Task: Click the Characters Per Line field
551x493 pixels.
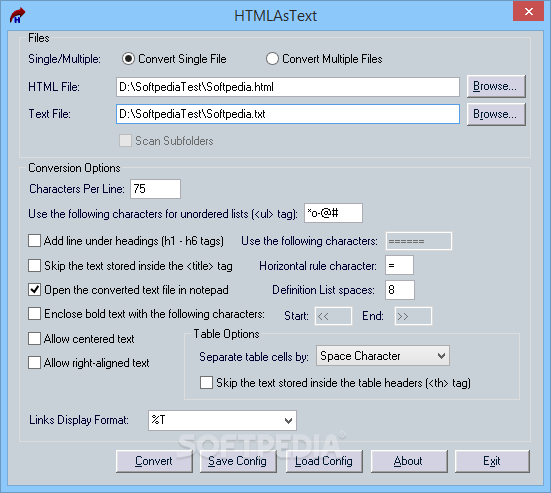Action: [x=155, y=189]
